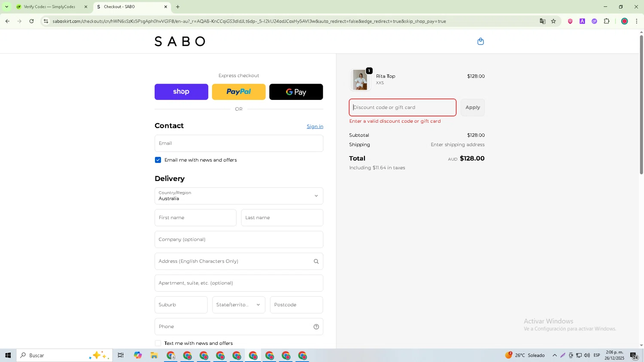
Task: Click the ESP language indicator
Action: [597, 356]
